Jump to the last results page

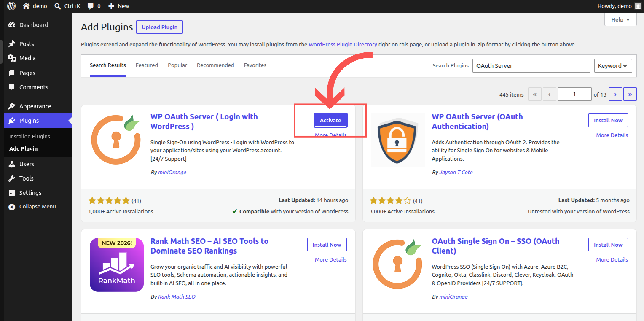point(630,94)
